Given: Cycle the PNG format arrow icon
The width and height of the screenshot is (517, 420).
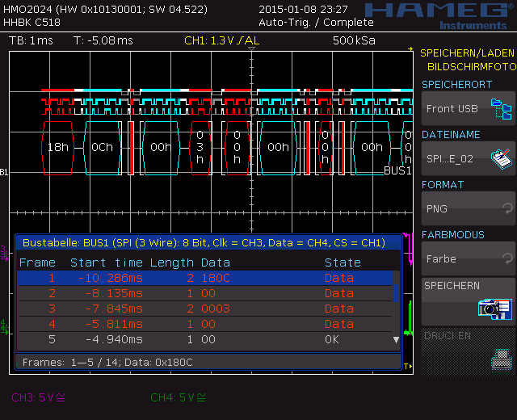Looking at the screenshot, I should coord(508,208).
